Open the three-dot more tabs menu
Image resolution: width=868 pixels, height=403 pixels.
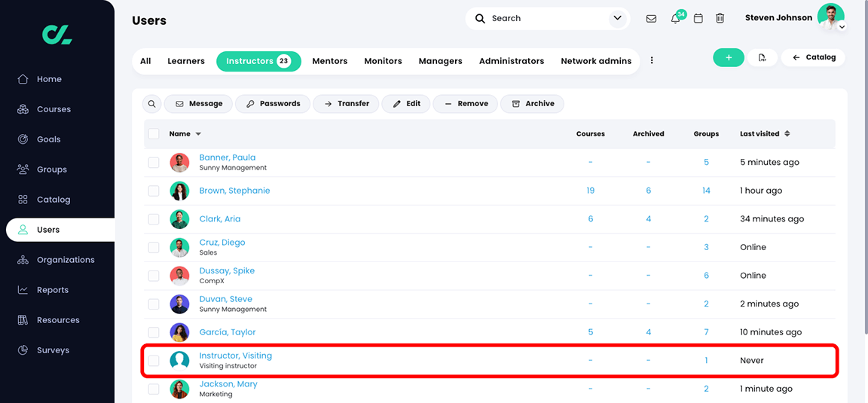pos(652,60)
